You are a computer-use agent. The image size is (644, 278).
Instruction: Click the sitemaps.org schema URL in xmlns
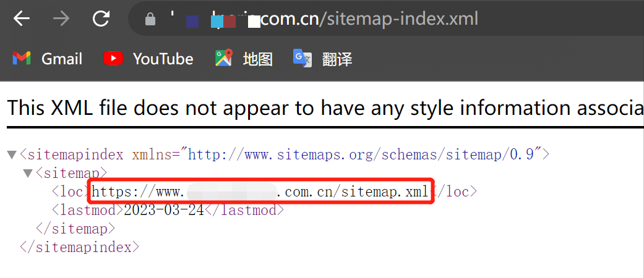pyautogui.click(x=360, y=154)
